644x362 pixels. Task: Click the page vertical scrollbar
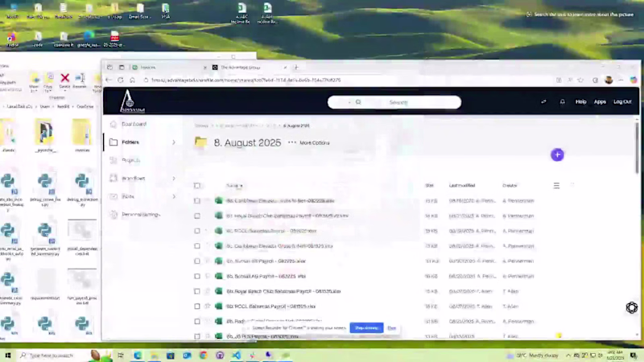tap(637, 148)
